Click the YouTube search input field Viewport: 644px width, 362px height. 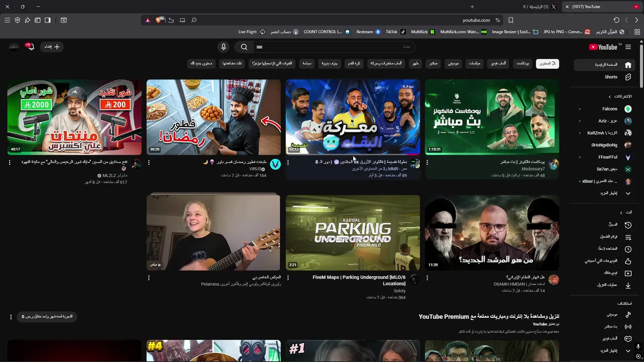(x=335, y=47)
